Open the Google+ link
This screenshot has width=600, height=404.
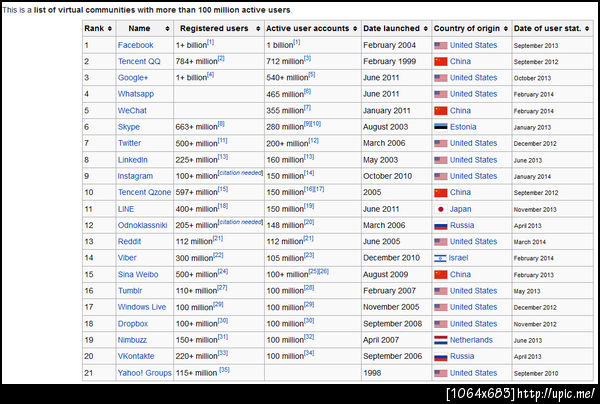click(132, 78)
